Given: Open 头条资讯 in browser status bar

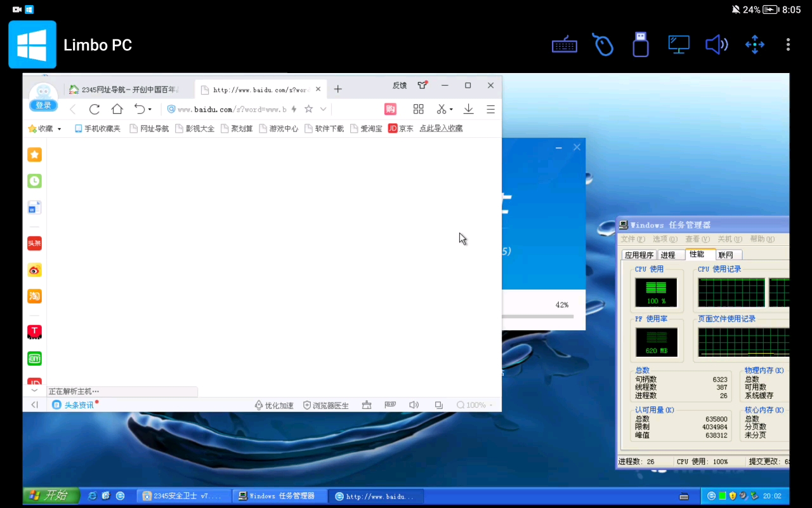Looking at the screenshot, I should tap(73, 405).
